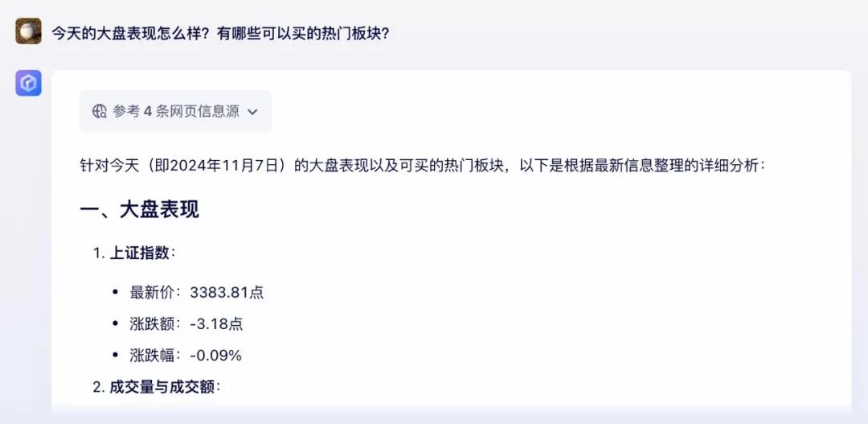Click the 一、大盘表现 heading
This screenshot has width=868, height=424.
(x=140, y=210)
